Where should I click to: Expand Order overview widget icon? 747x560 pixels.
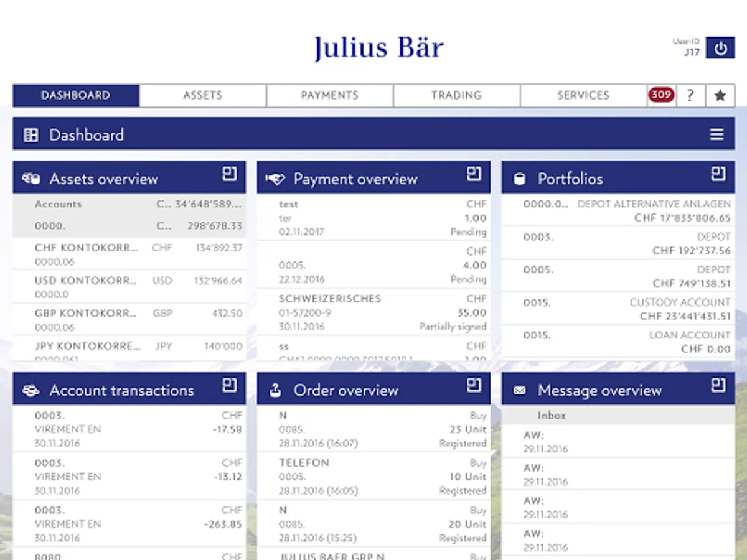click(x=474, y=386)
